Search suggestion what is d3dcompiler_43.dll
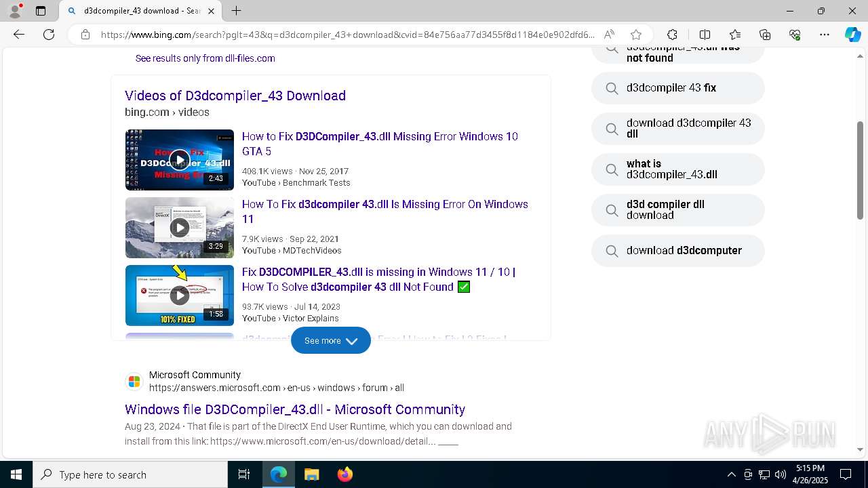 click(x=678, y=169)
